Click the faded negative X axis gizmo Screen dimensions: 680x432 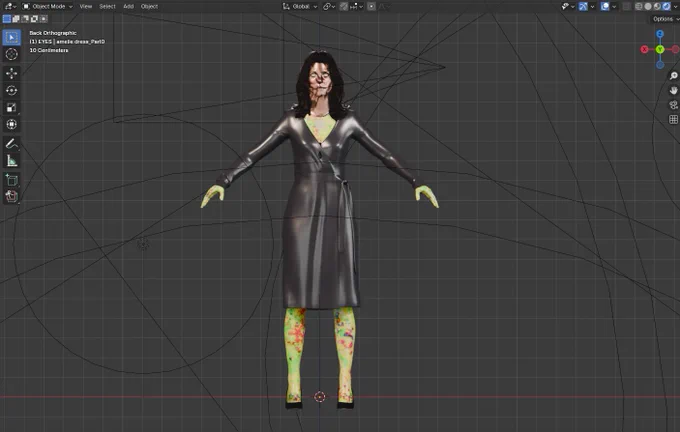(x=676, y=49)
